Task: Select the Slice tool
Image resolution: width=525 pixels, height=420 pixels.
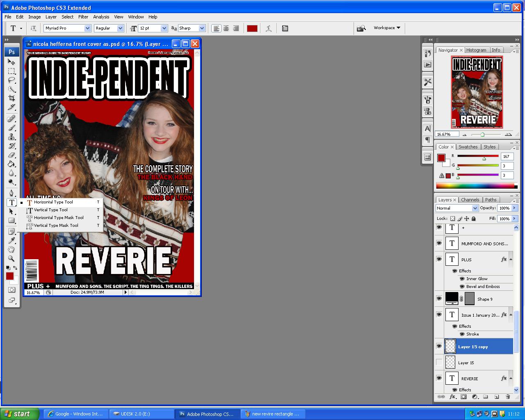Action: pos(11,107)
